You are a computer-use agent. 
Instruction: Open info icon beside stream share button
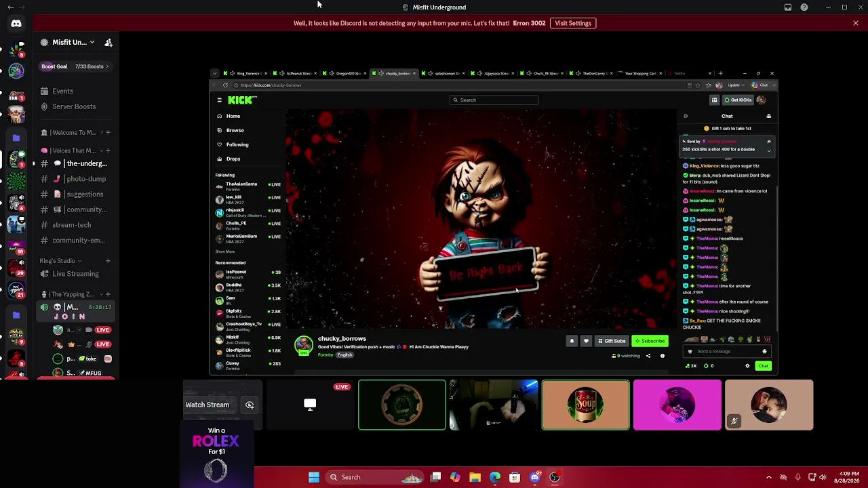tap(663, 356)
